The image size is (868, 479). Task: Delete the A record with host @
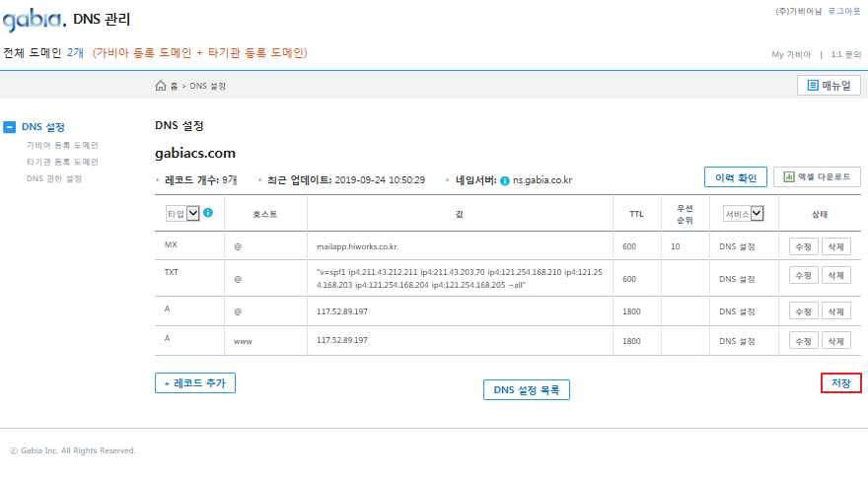pyautogui.click(x=835, y=312)
